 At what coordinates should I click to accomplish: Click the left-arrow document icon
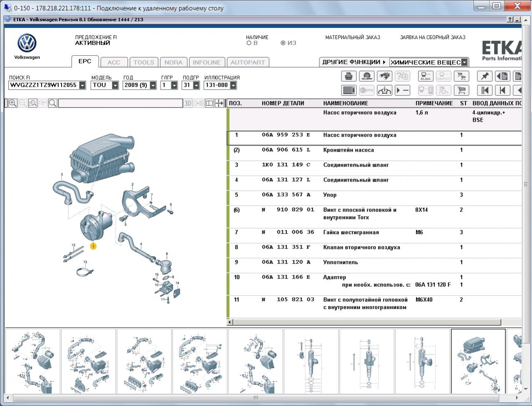pos(502,76)
